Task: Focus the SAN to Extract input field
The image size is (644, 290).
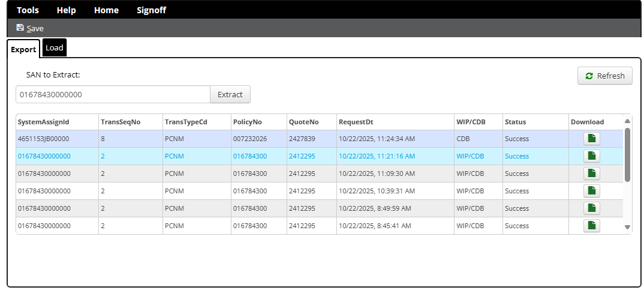Action: click(113, 94)
